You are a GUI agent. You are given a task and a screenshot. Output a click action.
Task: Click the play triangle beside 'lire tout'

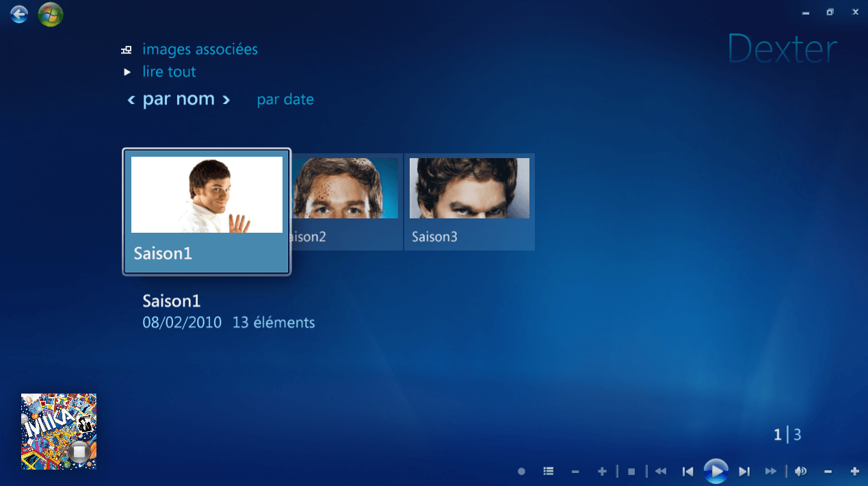[x=127, y=72]
